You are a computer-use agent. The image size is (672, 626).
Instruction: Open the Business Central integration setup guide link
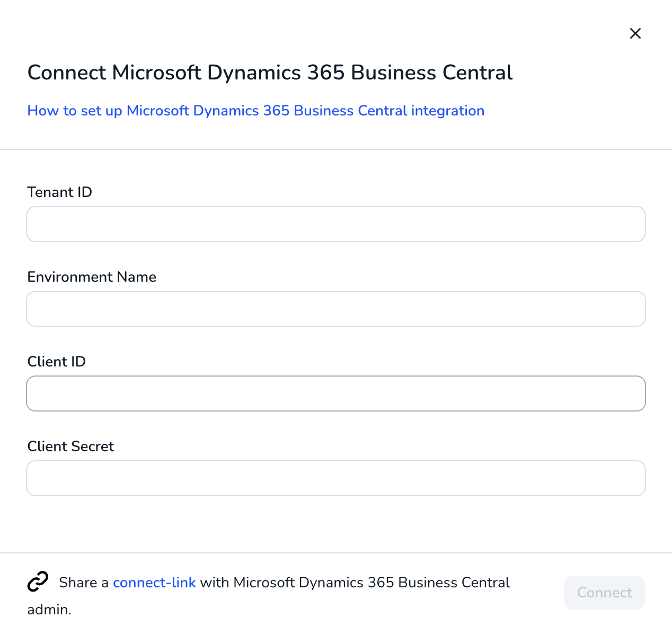coord(256,111)
